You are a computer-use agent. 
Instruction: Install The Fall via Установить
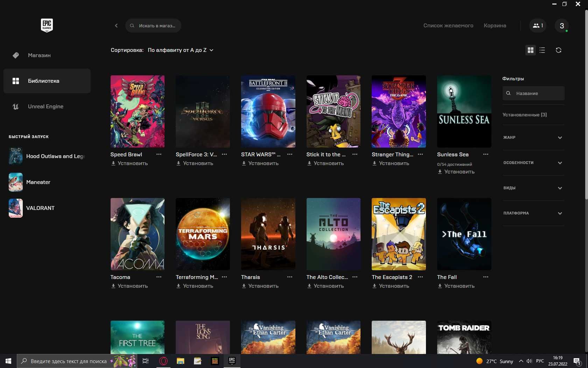click(x=456, y=286)
